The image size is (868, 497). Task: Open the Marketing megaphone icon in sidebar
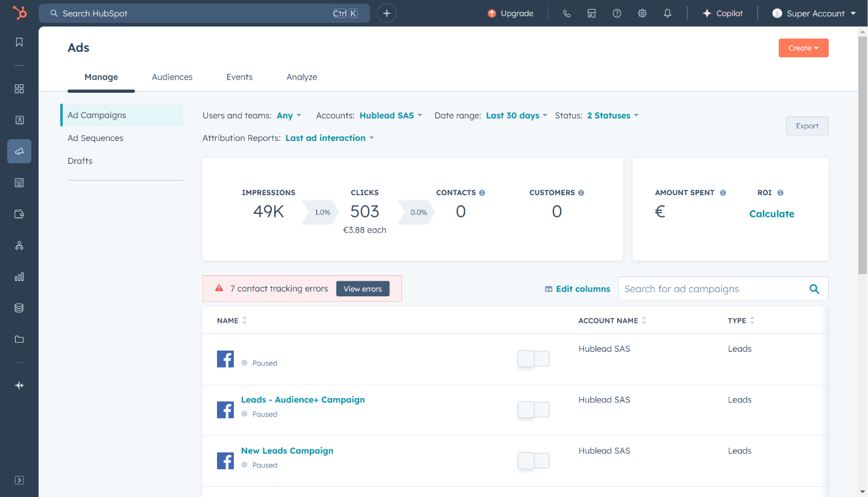tap(19, 151)
